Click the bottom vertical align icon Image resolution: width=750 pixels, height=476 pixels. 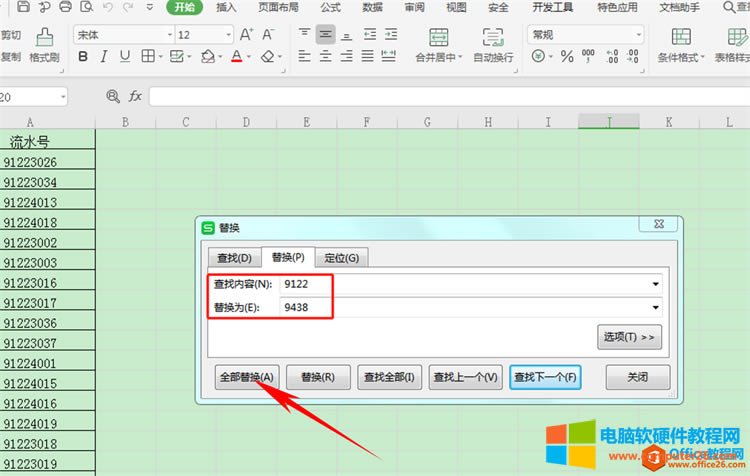pos(346,34)
